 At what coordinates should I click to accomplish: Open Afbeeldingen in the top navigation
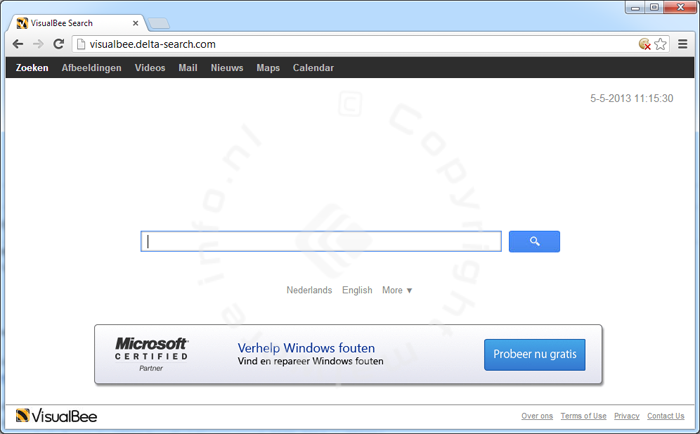[92, 68]
